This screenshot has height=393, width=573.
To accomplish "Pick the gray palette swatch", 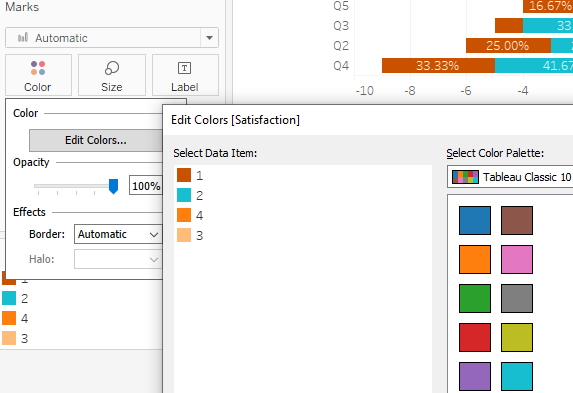I will pyautogui.click(x=517, y=298).
